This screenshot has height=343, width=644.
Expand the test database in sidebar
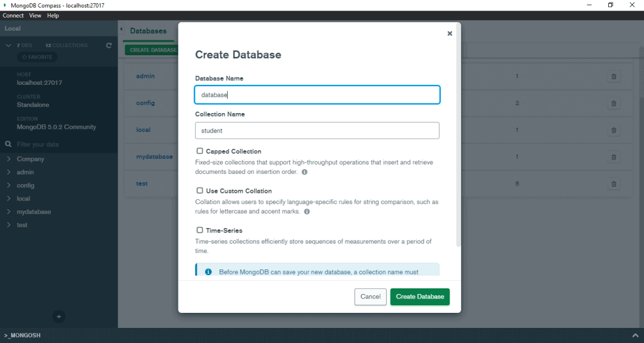pyautogui.click(x=9, y=225)
